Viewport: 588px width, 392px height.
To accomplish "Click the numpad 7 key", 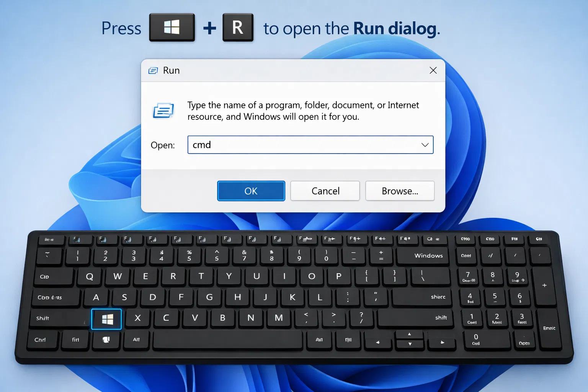I will [468, 276].
